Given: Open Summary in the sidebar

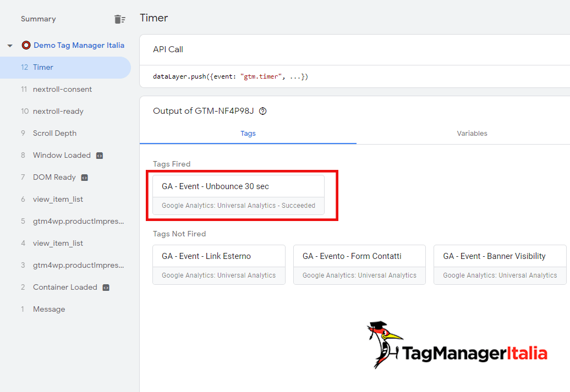Looking at the screenshot, I should (x=38, y=19).
